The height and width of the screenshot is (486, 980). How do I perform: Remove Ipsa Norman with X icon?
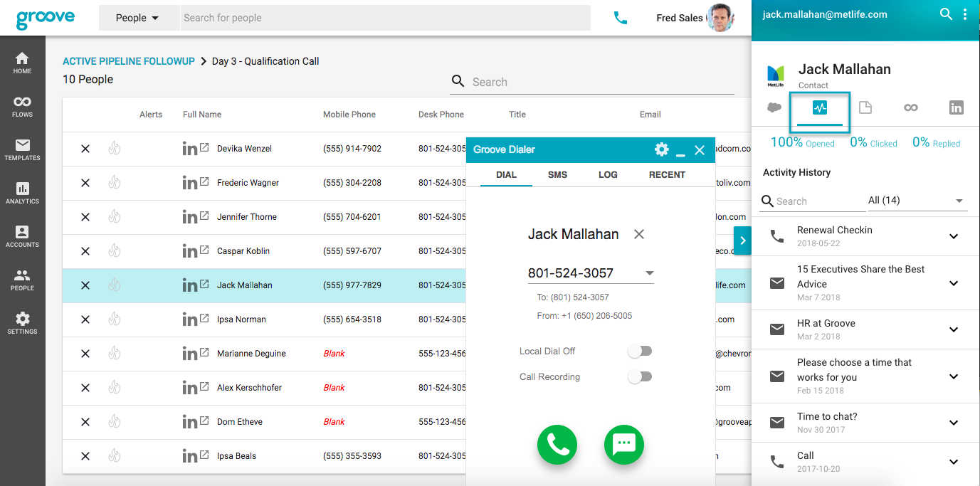(x=85, y=319)
